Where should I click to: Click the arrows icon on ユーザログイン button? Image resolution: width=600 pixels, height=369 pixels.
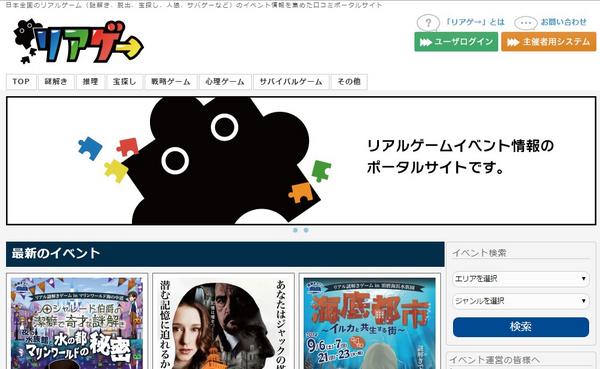pyautogui.click(x=426, y=42)
